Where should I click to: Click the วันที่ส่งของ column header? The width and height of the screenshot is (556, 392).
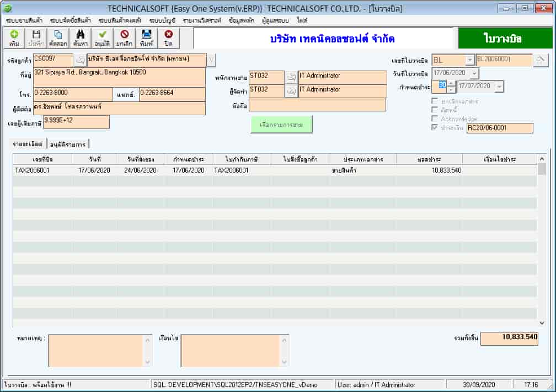tap(141, 159)
